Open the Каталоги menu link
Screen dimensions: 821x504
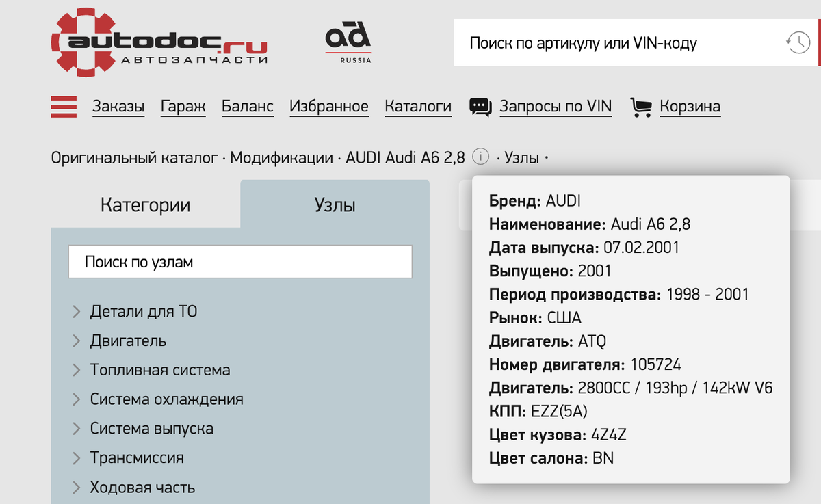click(x=418, y=107)
